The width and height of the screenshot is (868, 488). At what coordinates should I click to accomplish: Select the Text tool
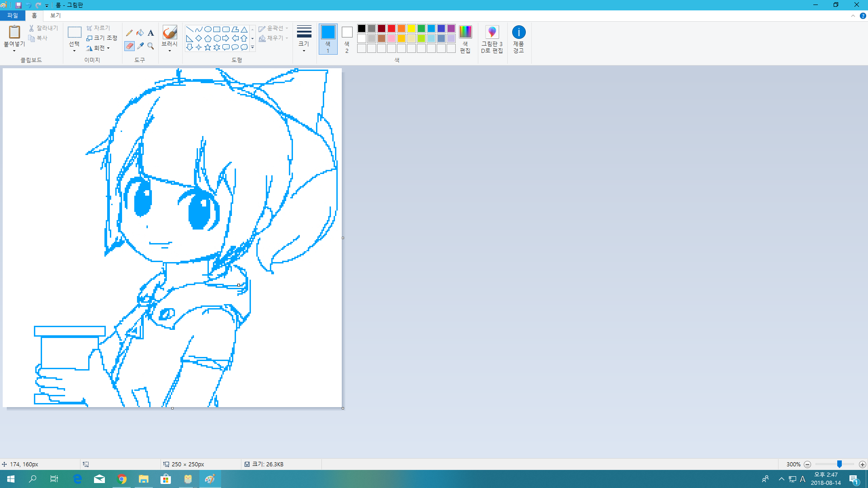click(x=151, y=33)
